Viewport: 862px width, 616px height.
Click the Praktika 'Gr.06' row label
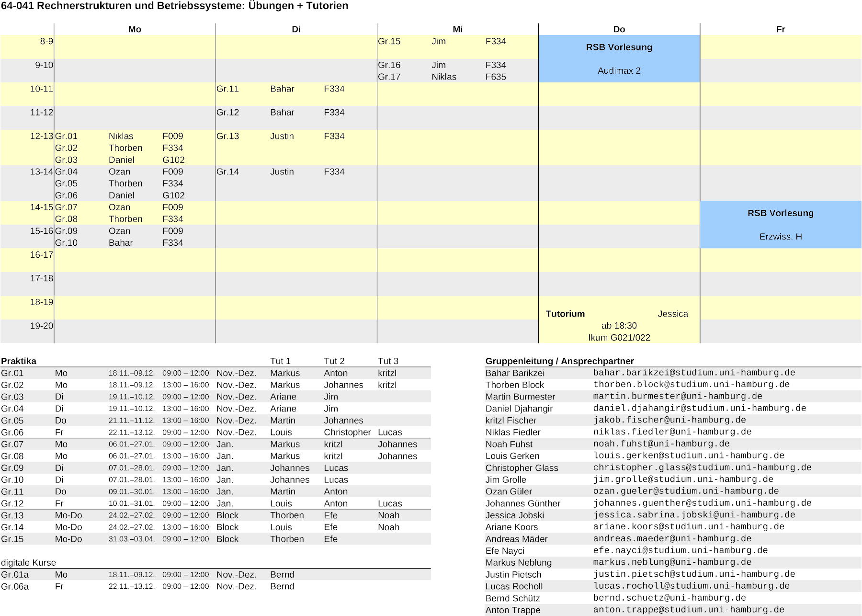(x=12, y=433)
